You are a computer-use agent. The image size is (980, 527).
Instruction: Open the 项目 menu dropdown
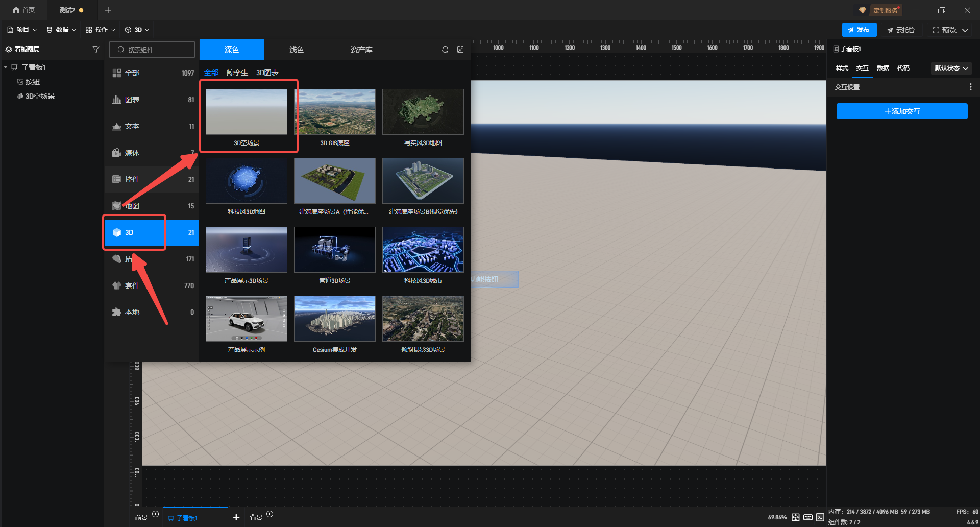[x=22, y=30]
